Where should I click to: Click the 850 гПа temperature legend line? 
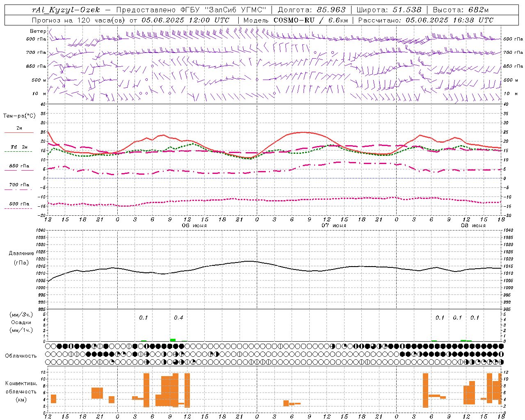pos(18,170)
